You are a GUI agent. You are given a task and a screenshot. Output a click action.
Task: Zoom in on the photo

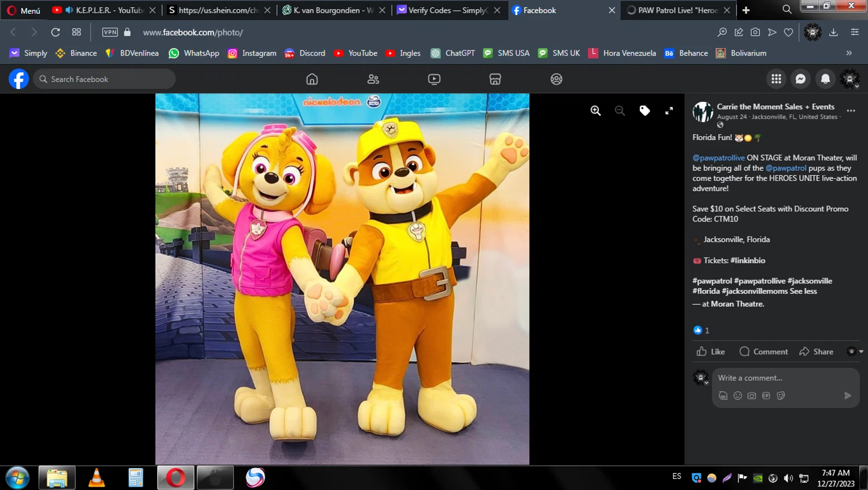coord(595,110)
